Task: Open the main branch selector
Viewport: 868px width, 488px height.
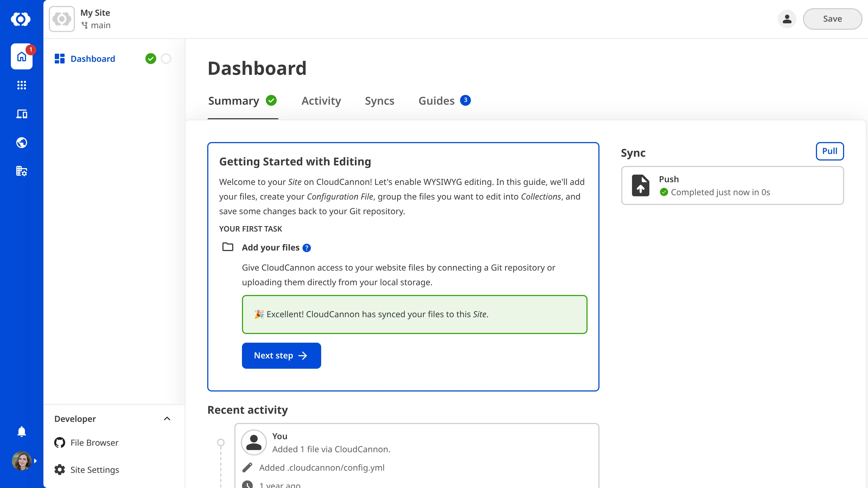Action: tap(96, 25)
